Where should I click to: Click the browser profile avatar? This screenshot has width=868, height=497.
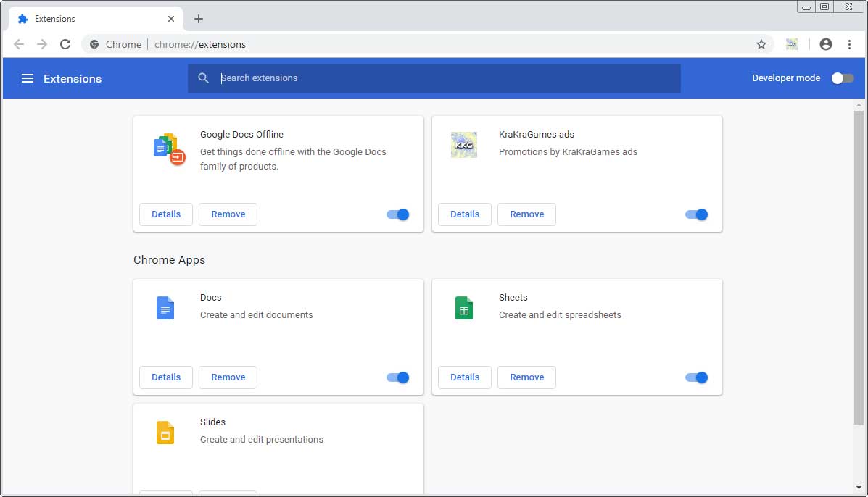(x=825, y=44)
